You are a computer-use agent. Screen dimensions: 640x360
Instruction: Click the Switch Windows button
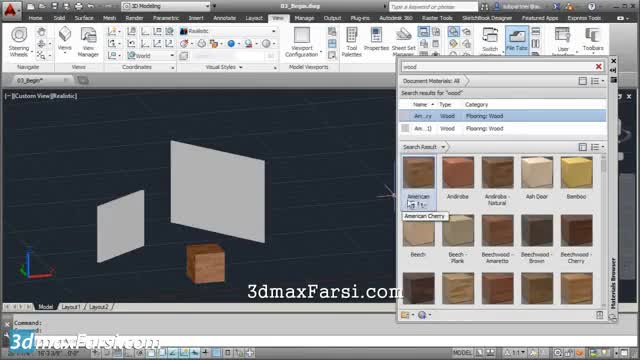[x=489, y=41]
